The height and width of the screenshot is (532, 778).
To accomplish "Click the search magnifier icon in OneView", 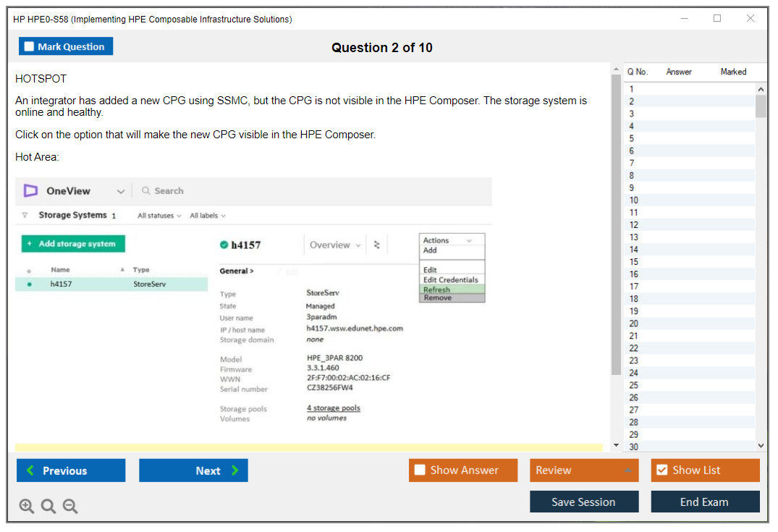I will click(146, 191).
